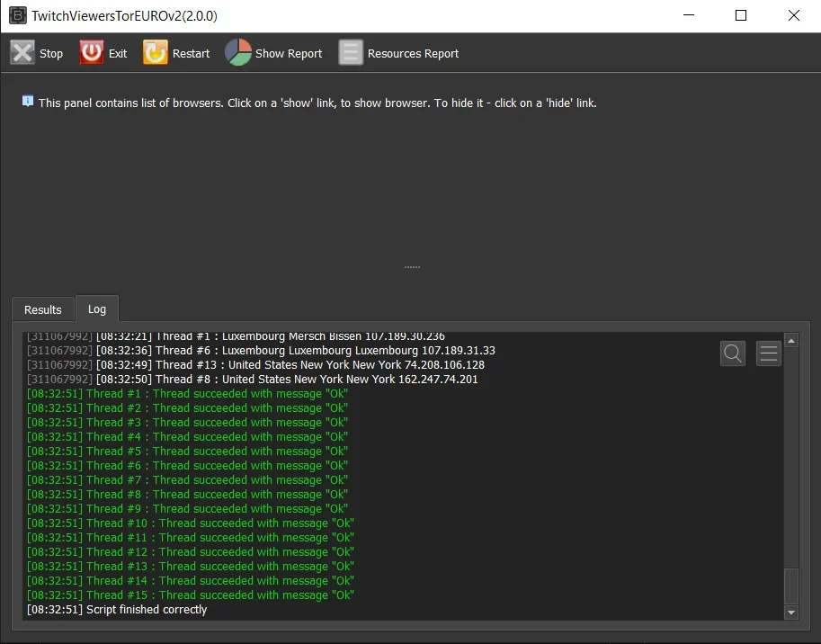Click log line Thread #7 succeeded Ok

tap(187, 480)
